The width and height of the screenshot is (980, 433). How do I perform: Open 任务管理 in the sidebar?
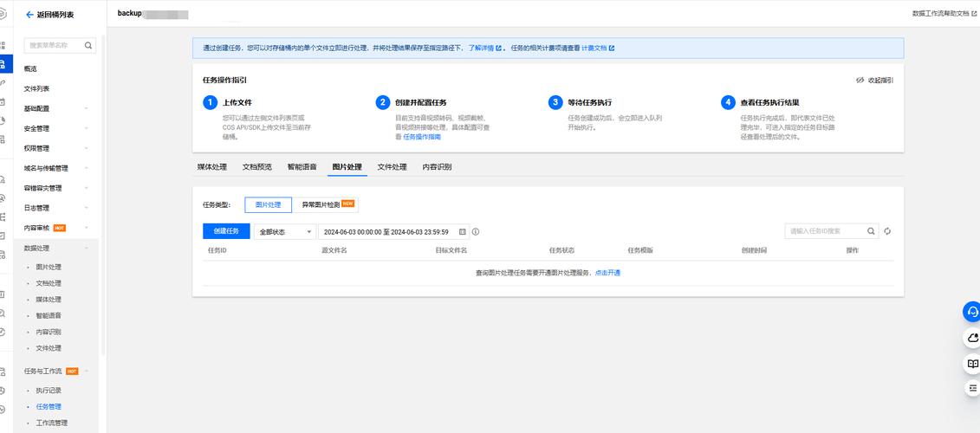point(49,407)
